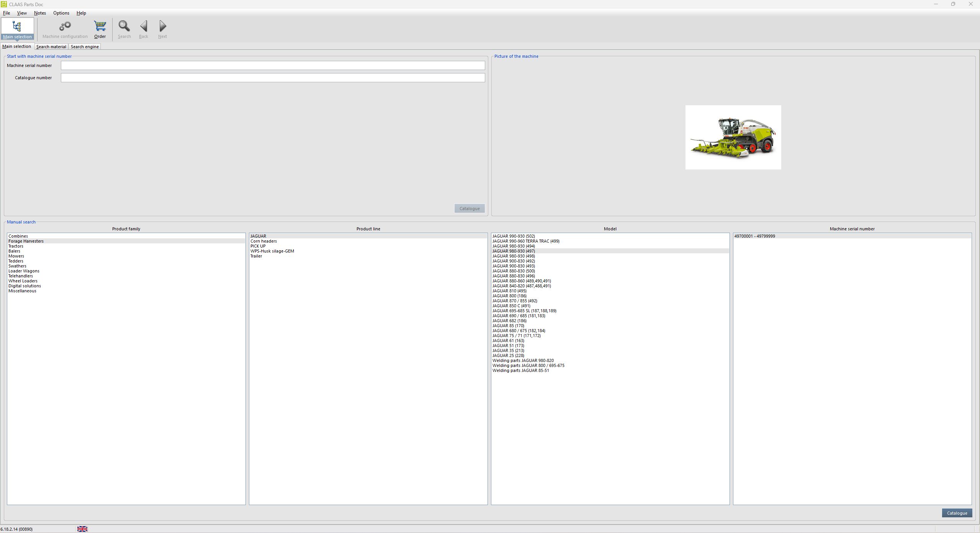Viewport: 980px width, 533px height.
Task: Select Corn headers product line
Action: [x=263, y=241]
